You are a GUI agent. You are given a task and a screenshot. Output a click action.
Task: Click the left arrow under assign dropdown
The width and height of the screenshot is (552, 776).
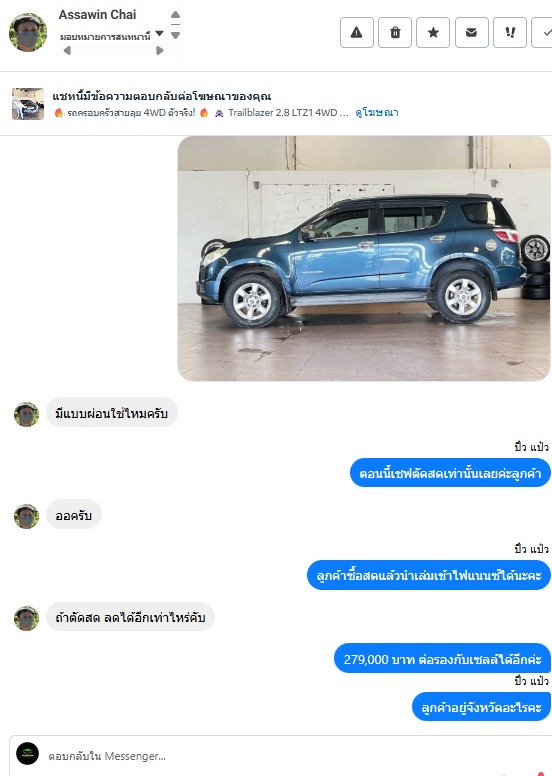67,50
